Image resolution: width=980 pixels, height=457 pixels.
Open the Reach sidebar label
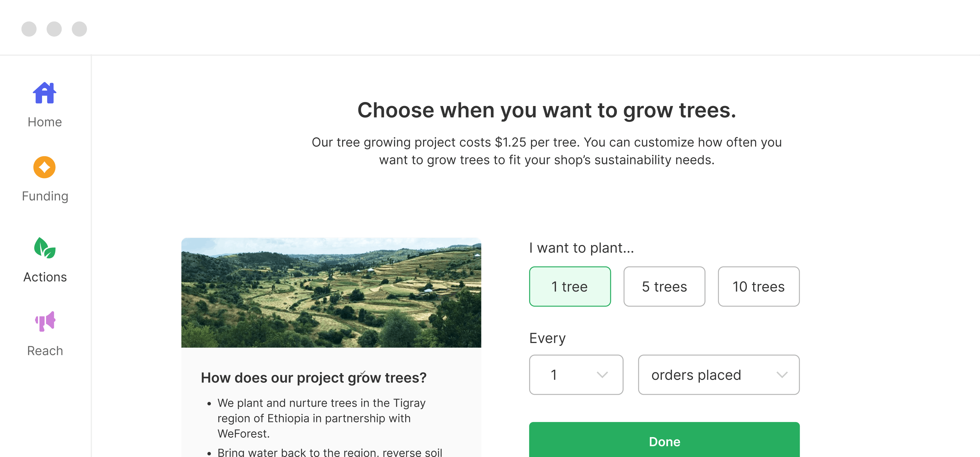[45, 351]
